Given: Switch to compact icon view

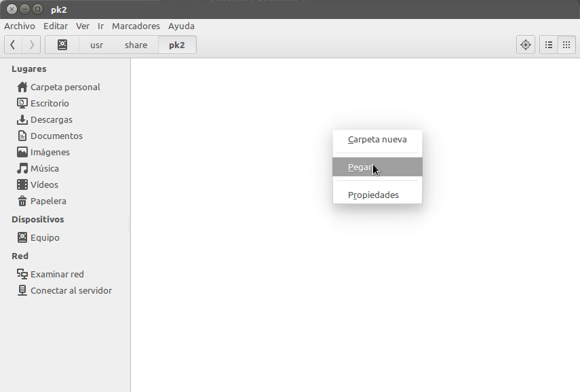Looking at the screenshot, I should 566,44.
